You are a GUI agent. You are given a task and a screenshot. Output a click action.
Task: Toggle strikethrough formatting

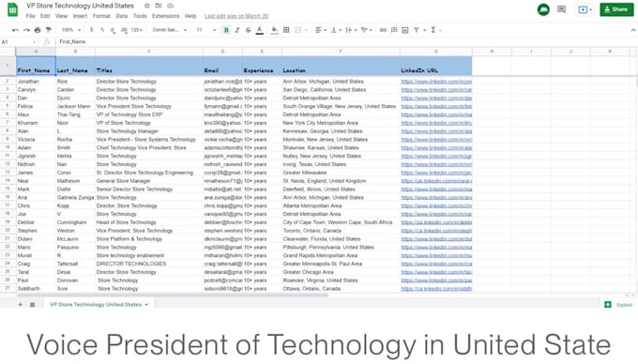pos(249,30)
